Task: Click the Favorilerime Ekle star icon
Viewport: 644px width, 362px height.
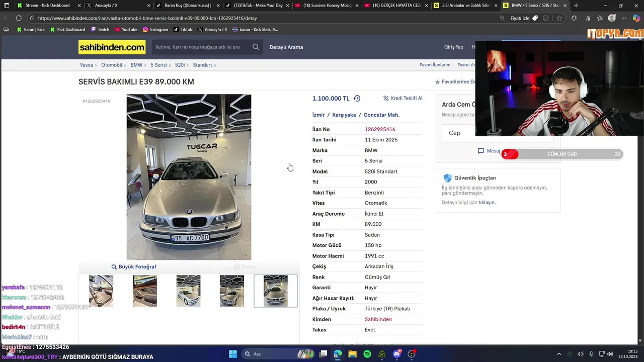Action: tap(438, 82)
